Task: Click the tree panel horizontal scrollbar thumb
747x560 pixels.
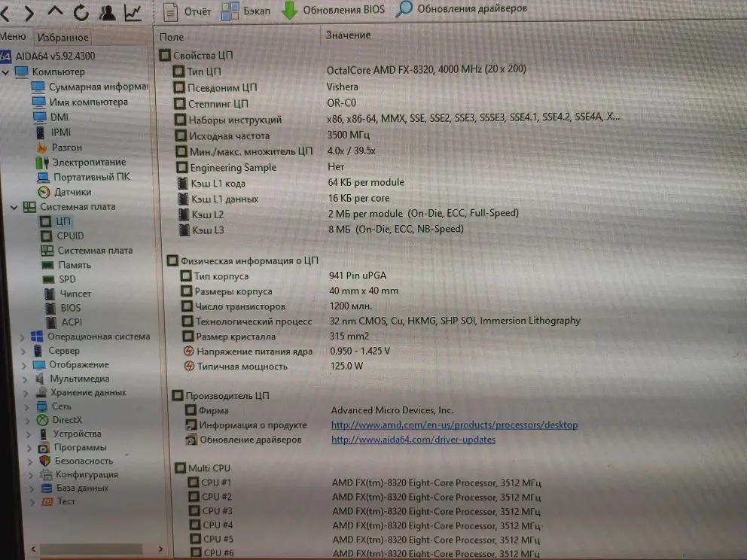Action: pyautogui.click(x=91, y=549)
